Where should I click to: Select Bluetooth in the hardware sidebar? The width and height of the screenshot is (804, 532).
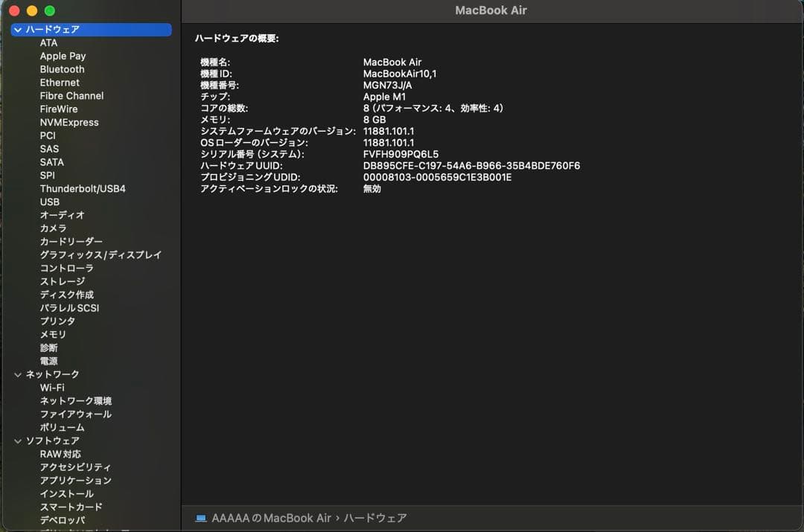(62, 69)
